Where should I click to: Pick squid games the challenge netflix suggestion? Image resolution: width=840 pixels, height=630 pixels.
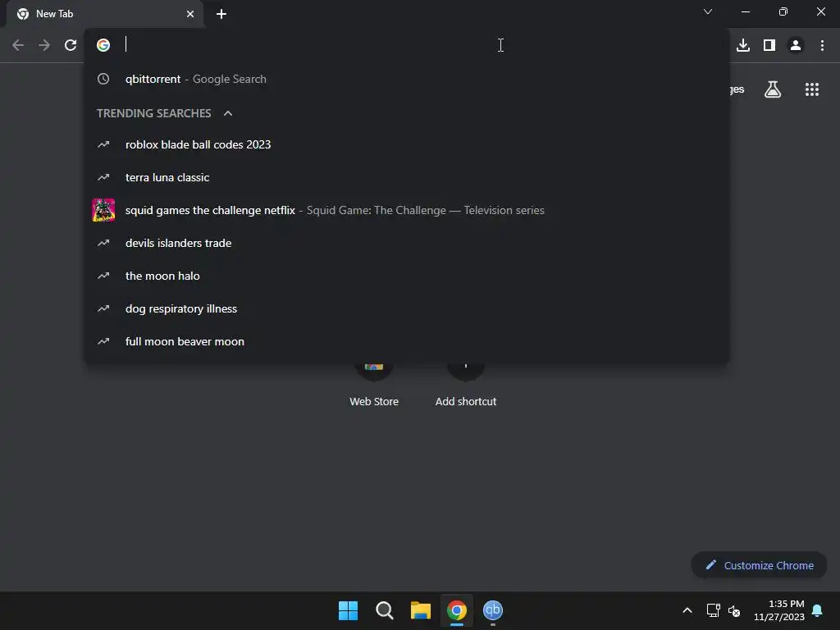click(407, 210)
